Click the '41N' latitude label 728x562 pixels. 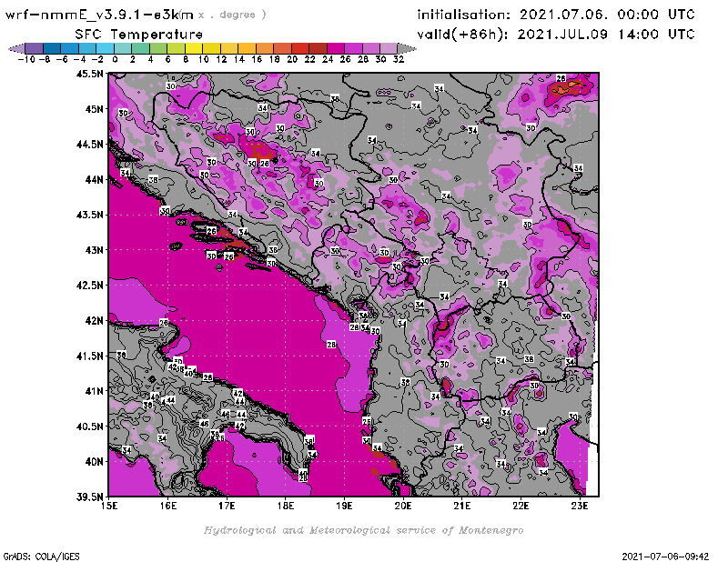[95, 391]
